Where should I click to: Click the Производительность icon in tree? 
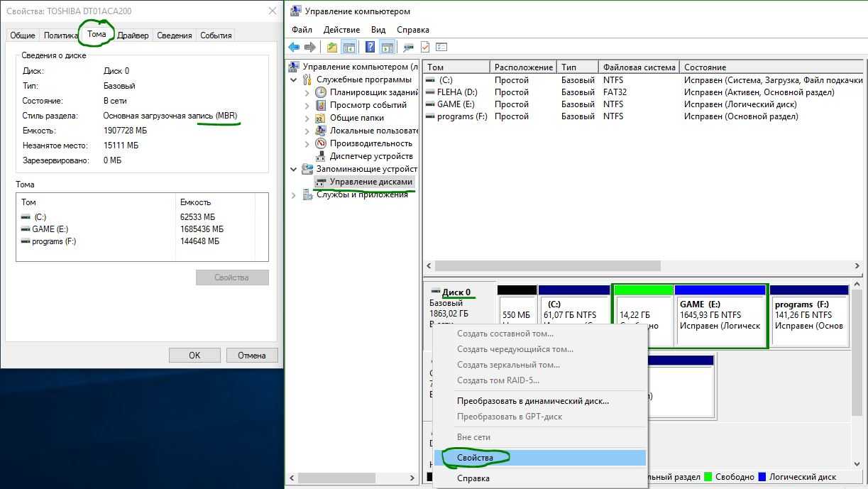click(x=321, y=143)
